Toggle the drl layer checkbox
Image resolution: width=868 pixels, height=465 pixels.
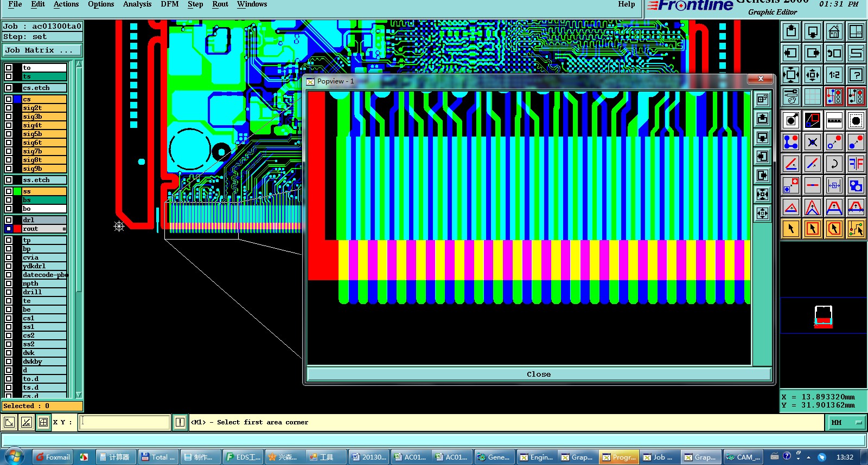[x=9, y=220]
